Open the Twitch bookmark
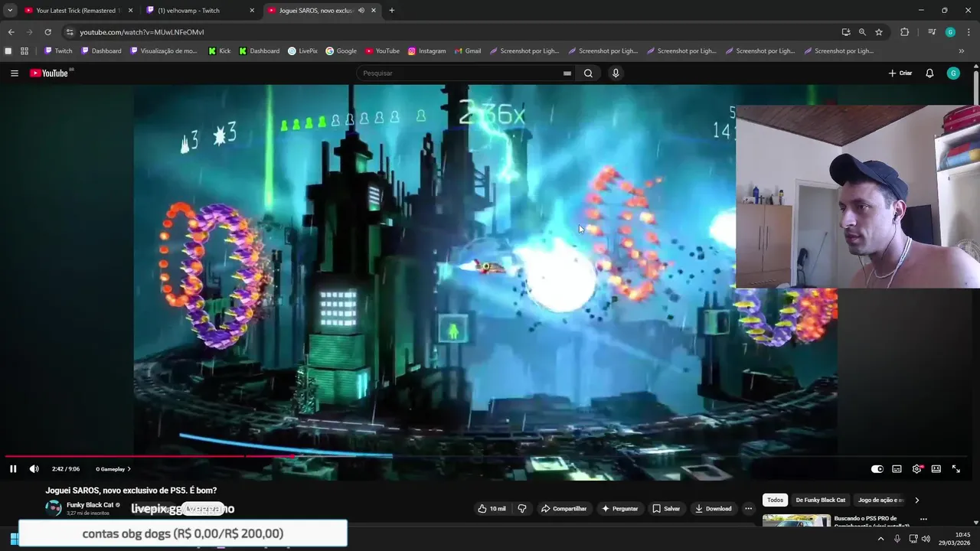This screenshot has height=551, width=980. pyautogui.click(x=58, y=51)
